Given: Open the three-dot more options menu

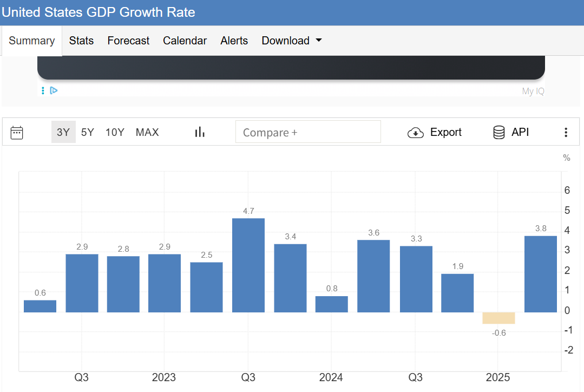Looking at the screenshot, I should pos(566,133).
